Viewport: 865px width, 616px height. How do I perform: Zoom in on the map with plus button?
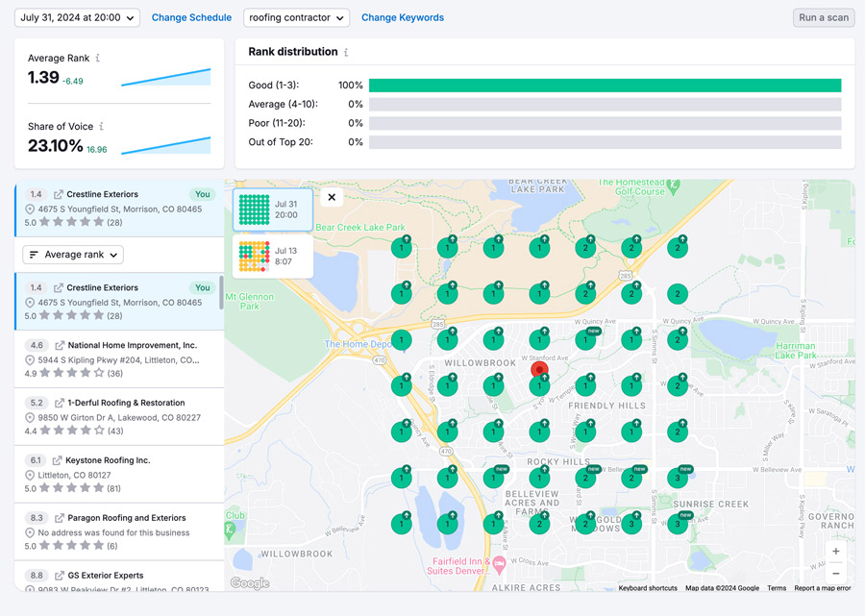coord(835,552)
